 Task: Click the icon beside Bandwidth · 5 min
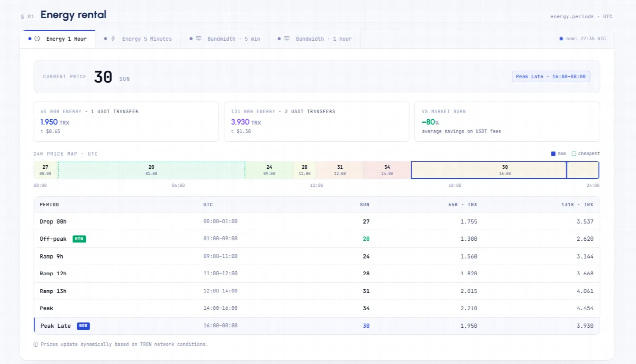point(199,39)
